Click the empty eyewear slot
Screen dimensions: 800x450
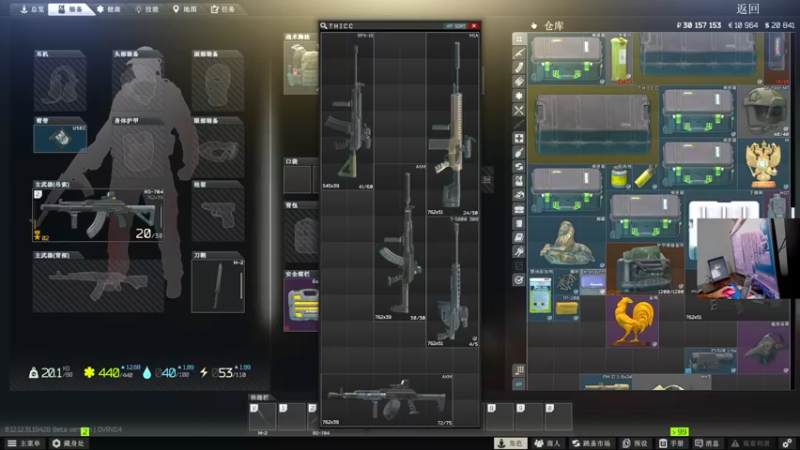pyautogui.click(x=218, y=151)
